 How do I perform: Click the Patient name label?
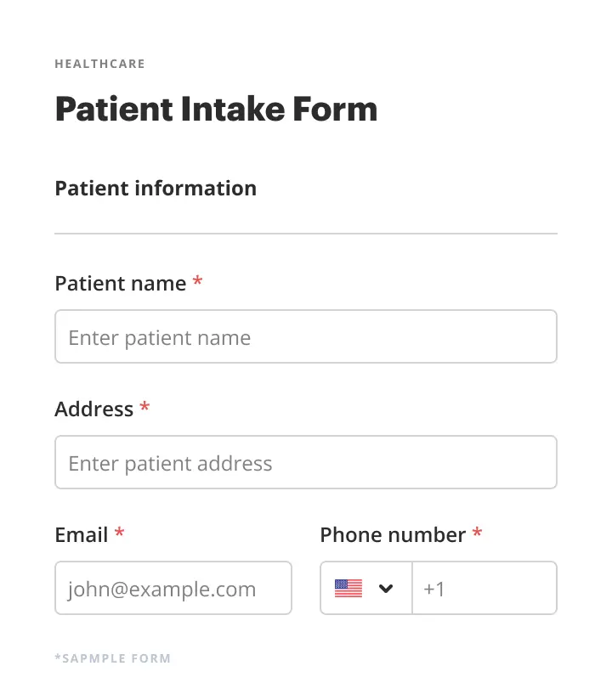tap(120, 284)
